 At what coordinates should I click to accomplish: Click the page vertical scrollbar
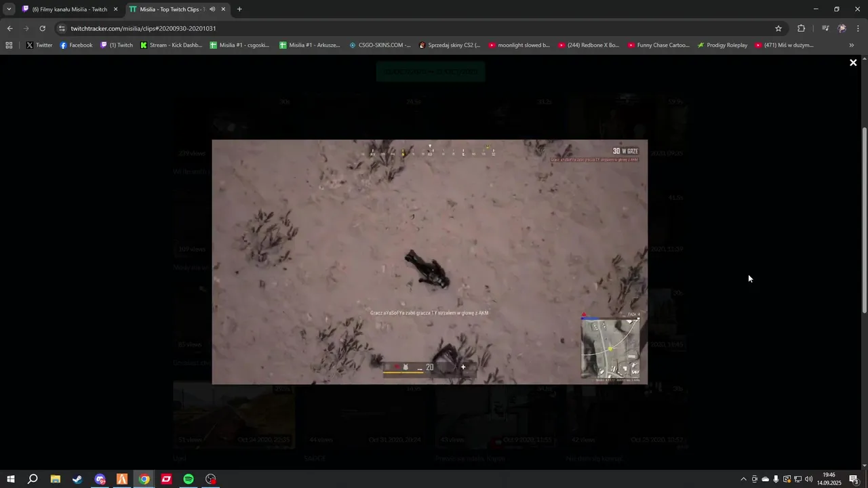tap(865, 220)
